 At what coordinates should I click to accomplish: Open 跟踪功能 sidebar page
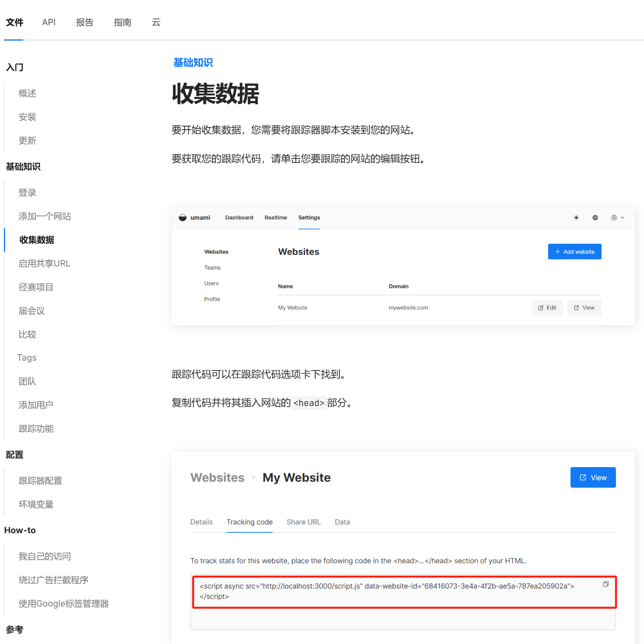[36, 428]
